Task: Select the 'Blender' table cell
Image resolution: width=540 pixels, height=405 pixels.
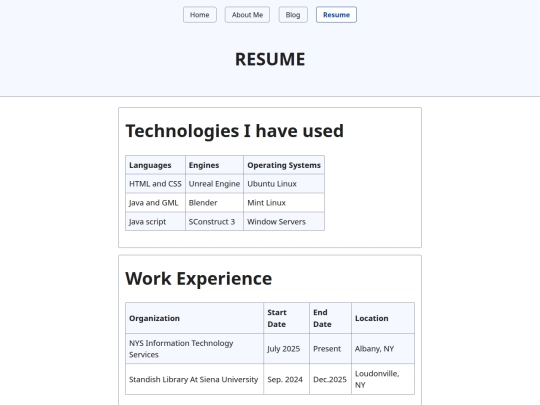Action: [214, 202]
